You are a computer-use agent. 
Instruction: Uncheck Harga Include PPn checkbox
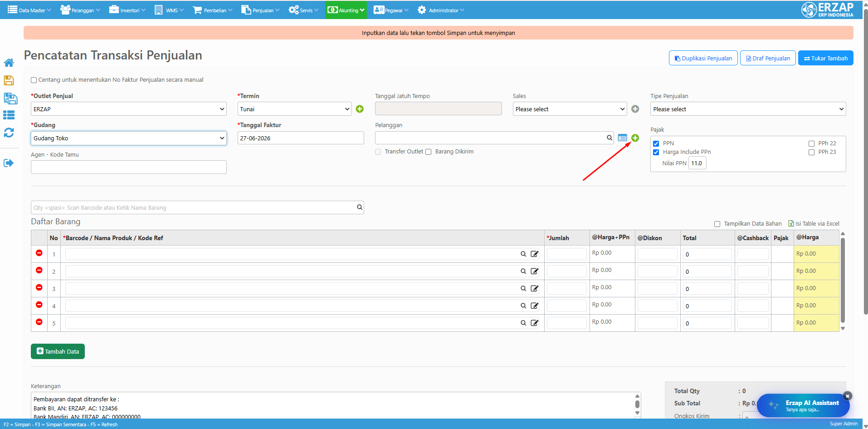(x=656, y=152)
